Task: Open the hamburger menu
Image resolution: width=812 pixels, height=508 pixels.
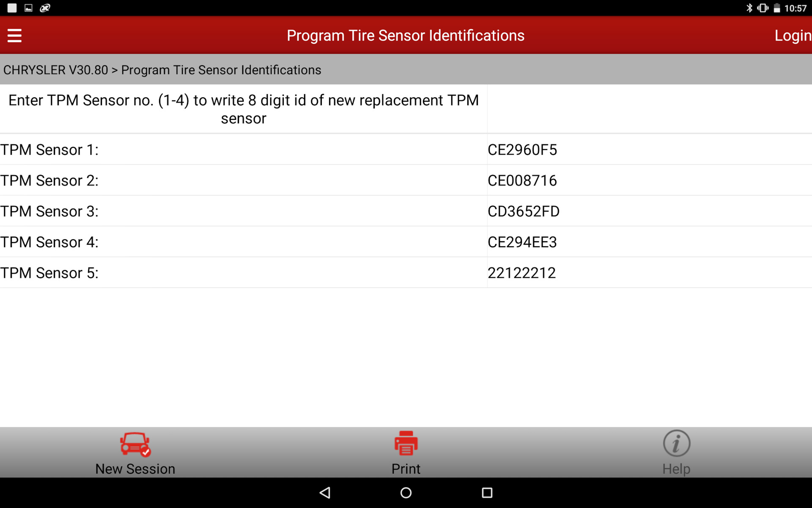Action: click(x=14, y=36)
